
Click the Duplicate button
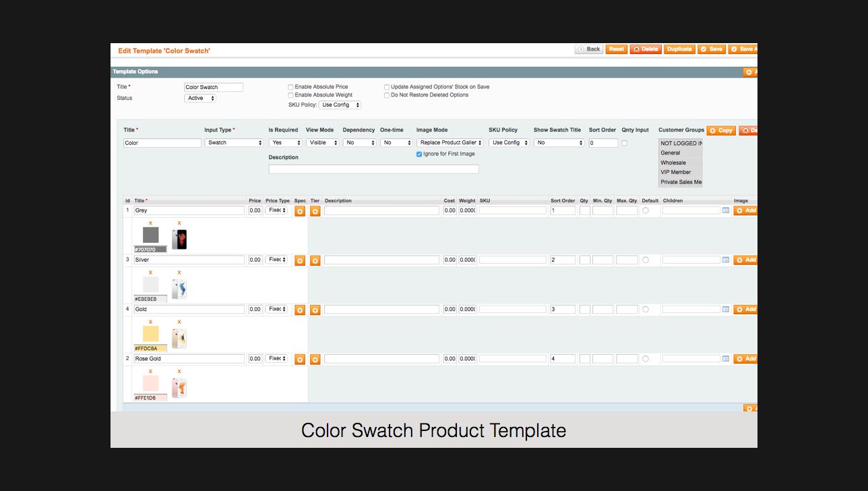click(x=679, y=49)
